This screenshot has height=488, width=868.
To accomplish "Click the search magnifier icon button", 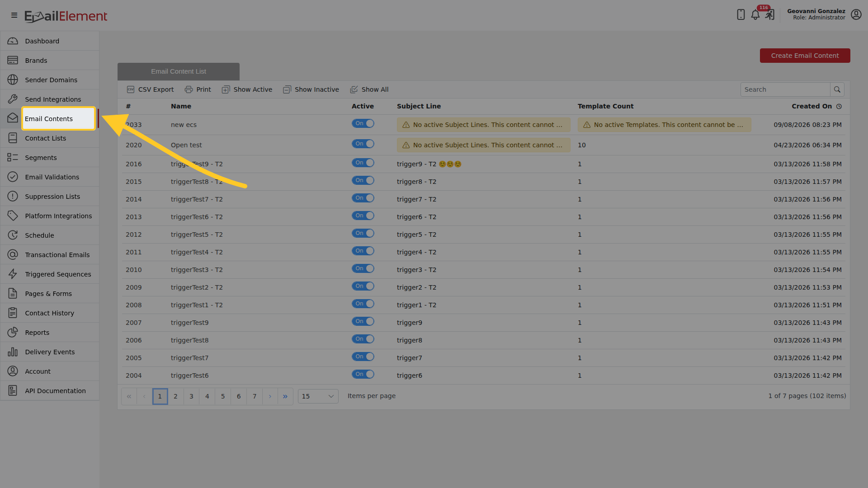I will click(837, 89).
